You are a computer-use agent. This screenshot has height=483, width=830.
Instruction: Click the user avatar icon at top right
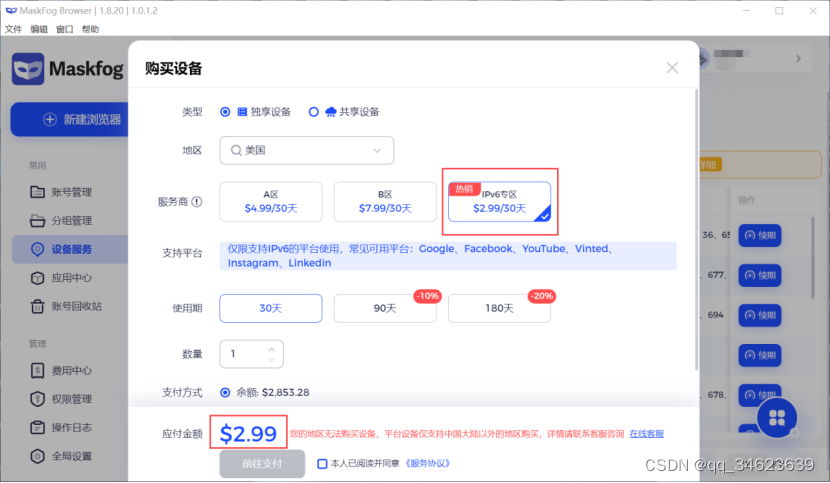(x=703, y=58)
